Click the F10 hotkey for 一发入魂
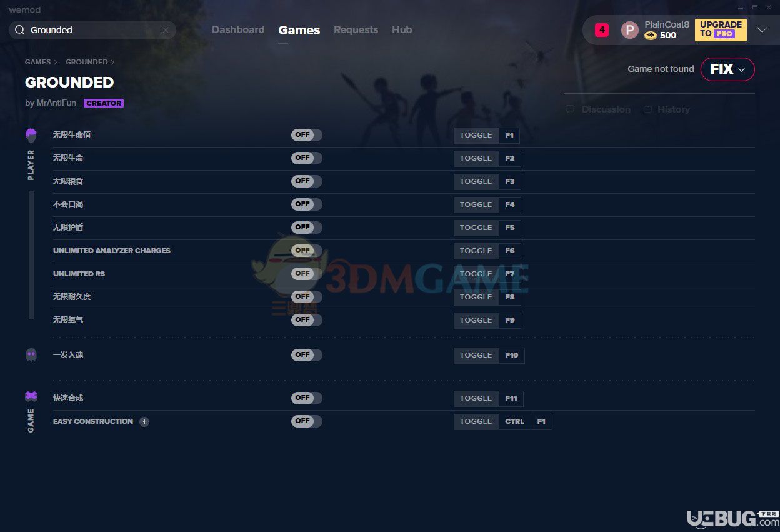Viewport: 780px width, 532px height. (512, 355)
